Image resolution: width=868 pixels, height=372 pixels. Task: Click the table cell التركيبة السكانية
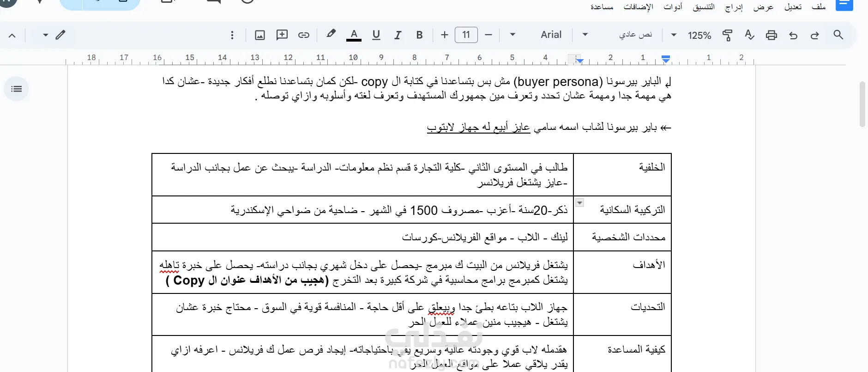(622, 210)
